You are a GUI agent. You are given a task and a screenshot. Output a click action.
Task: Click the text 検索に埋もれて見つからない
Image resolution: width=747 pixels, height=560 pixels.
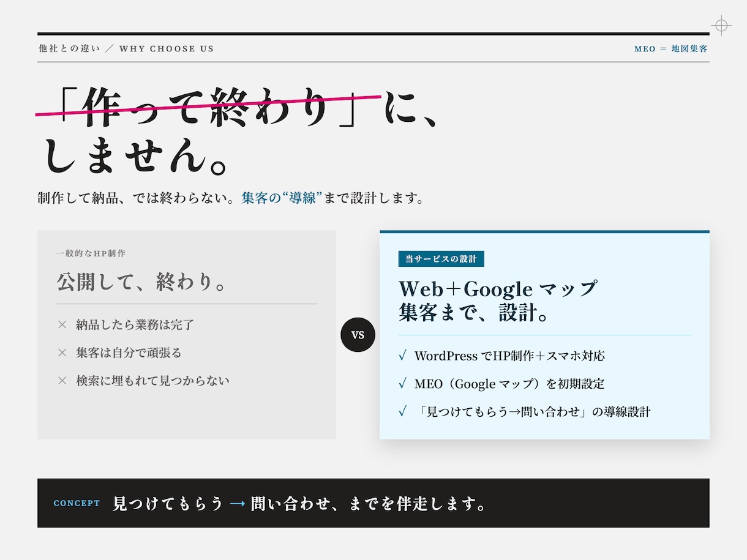(152, 381)
